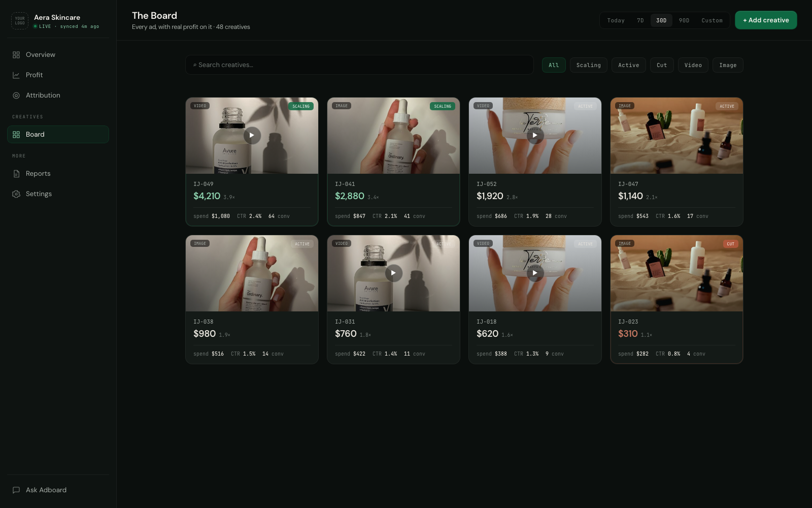Select the All filter chip
812x508 pixels.
(x=554, y=65)
